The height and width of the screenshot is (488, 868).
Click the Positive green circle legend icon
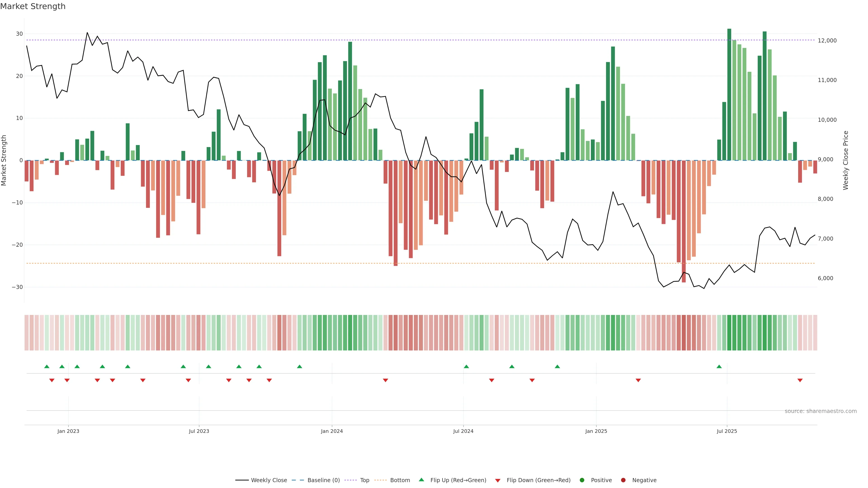[582, 480]
